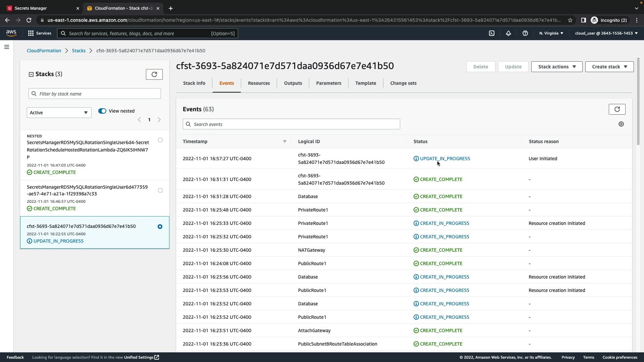644x362 pixels.
Task: Toggle the View nested switch
Action: pyautogui.click(x=102, y=111)
